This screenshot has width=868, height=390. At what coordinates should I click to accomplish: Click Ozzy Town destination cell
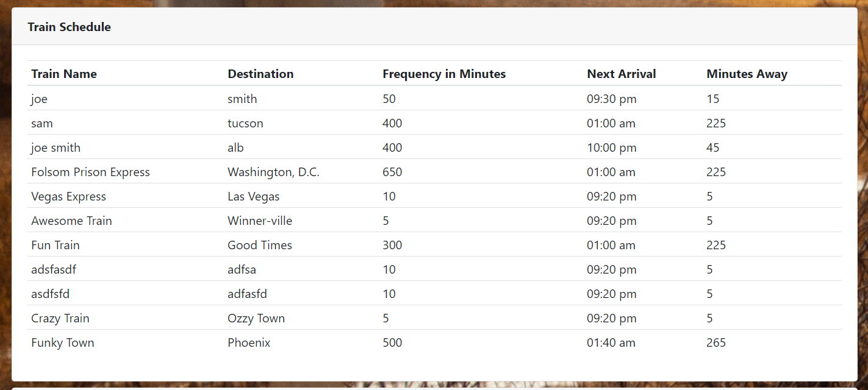tap(256, 318)
